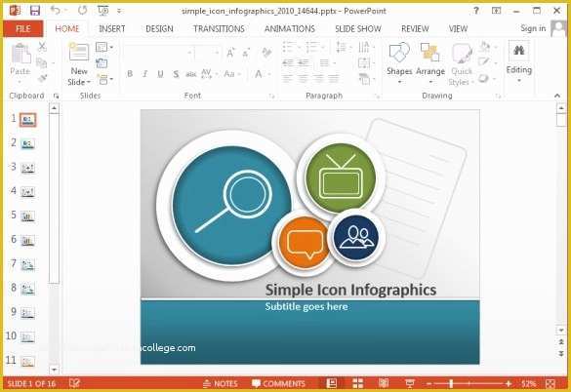The image size is (571, 392).
Task: Open the font size dropdown box
Action: 207,53
